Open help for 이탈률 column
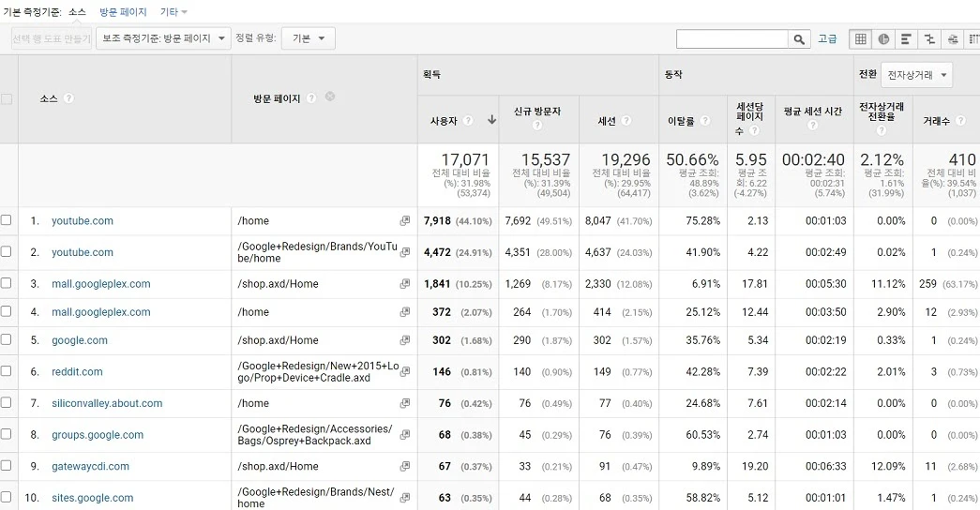The height and width of the screenshot is (510, 980). click(705, 121)
